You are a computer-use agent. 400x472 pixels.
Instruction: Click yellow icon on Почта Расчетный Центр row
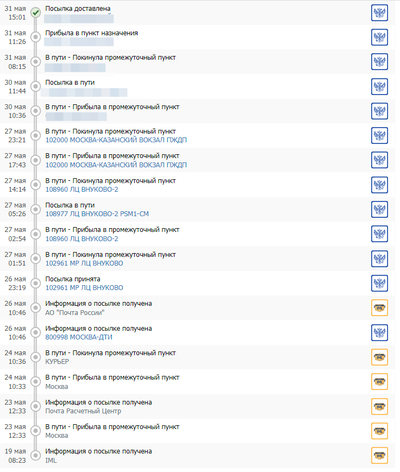tap(379, 406)
